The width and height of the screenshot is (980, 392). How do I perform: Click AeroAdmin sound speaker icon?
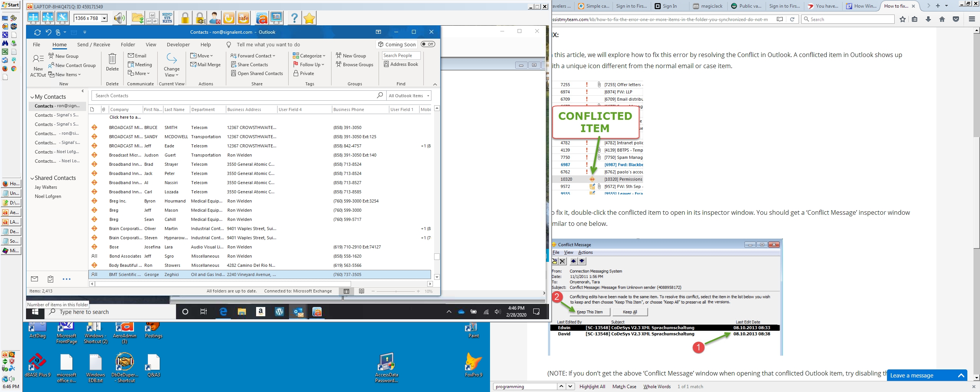coord(119,18)
